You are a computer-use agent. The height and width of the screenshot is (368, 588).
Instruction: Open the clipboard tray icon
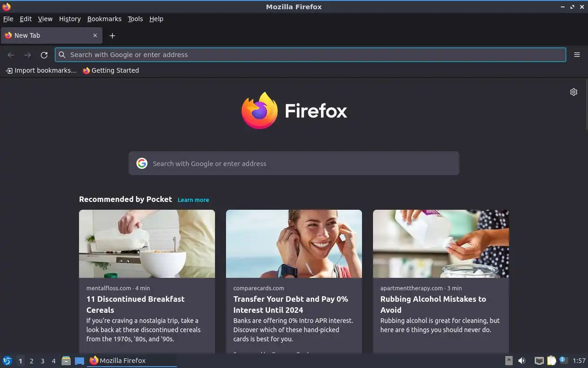coord(551,361)
